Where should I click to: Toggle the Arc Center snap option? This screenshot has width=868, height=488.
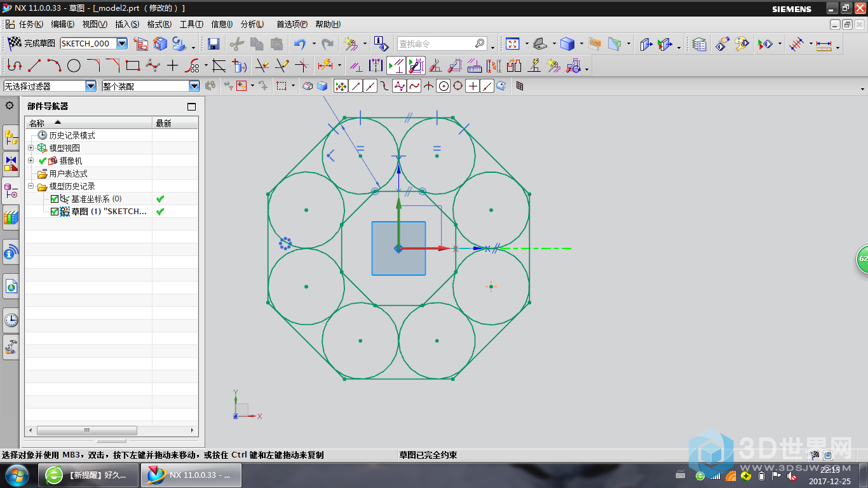pos(444,86)
